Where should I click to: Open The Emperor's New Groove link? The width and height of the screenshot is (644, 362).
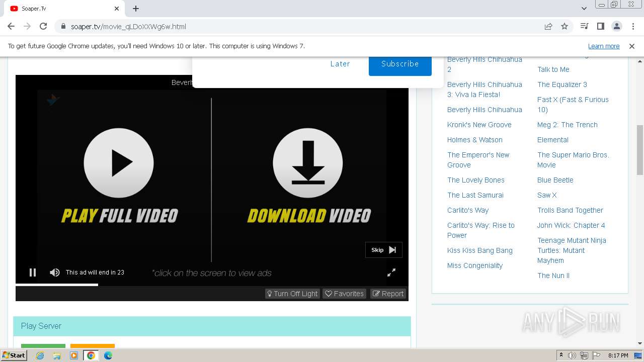(x=478, y=160)
